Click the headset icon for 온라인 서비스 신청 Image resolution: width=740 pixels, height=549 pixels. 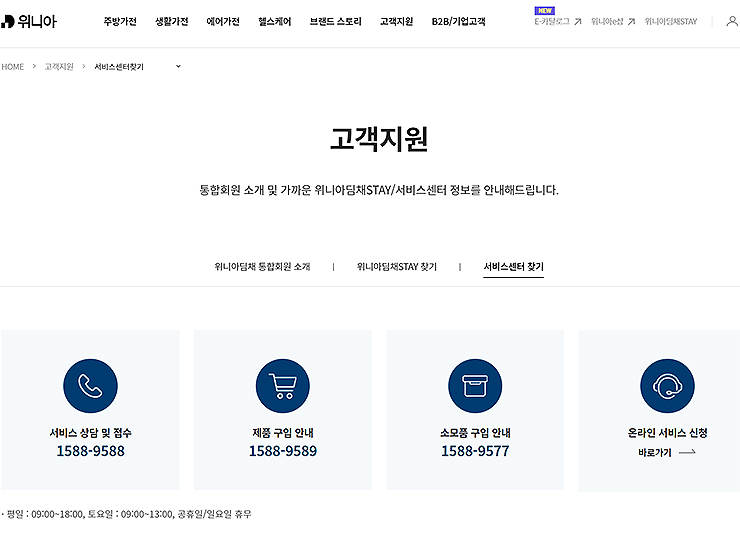point(667,386)
